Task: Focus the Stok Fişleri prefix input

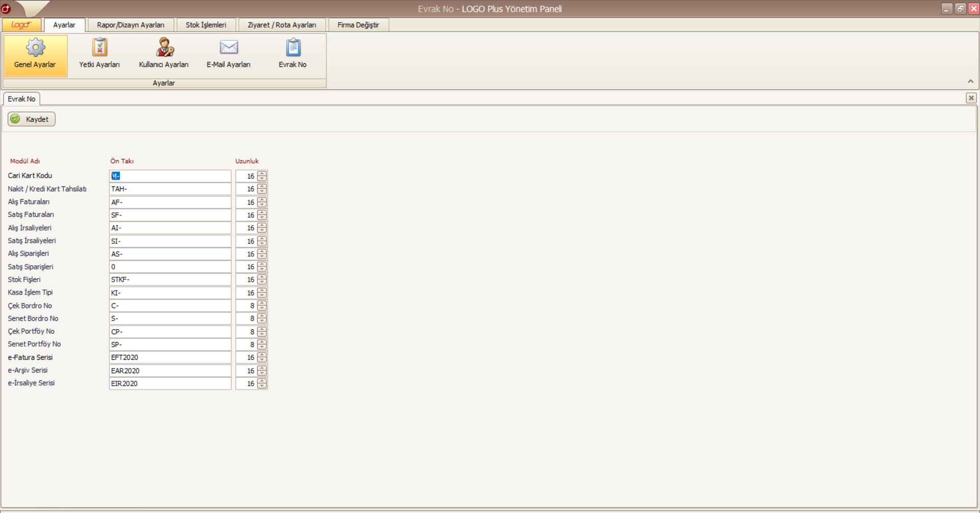Action: pos(170,280)
